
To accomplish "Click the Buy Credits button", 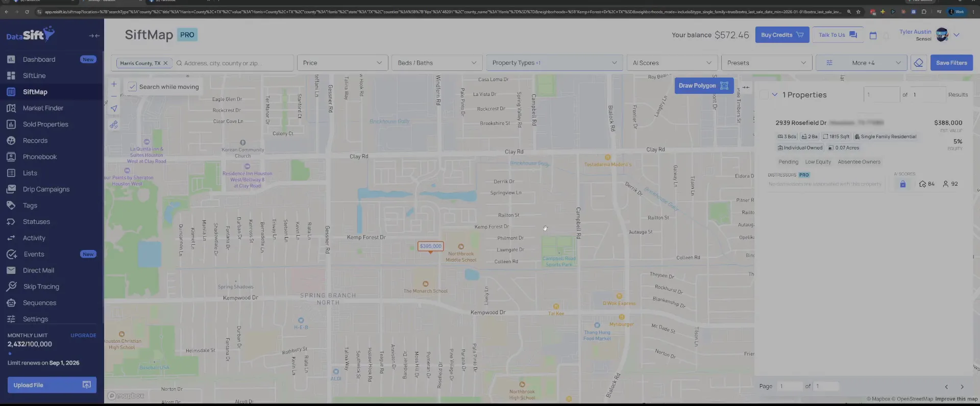I will [x=782, y=35].
